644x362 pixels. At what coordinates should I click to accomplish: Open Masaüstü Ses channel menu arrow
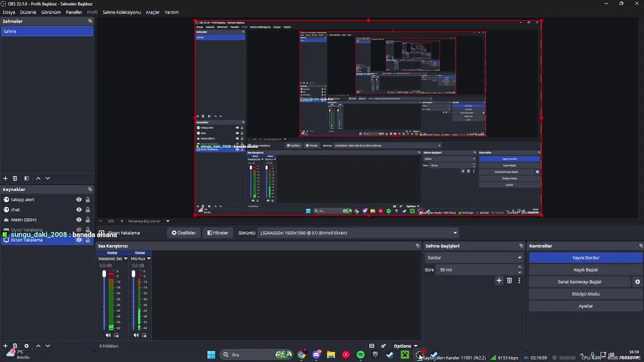pos(126,258)
